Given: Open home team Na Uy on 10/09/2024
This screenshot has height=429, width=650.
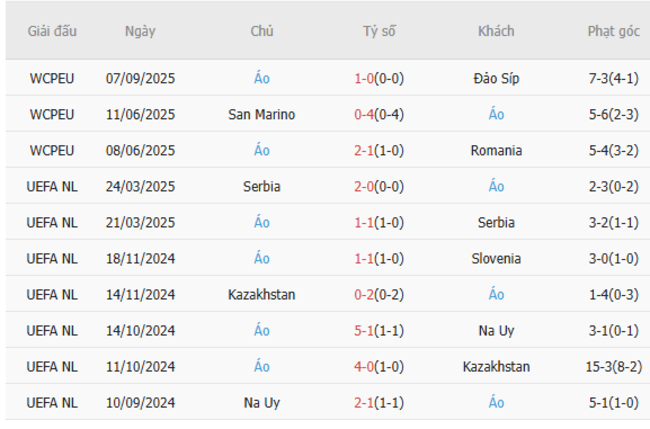Looking at the screenshot, I should click(x=262, y=402).
